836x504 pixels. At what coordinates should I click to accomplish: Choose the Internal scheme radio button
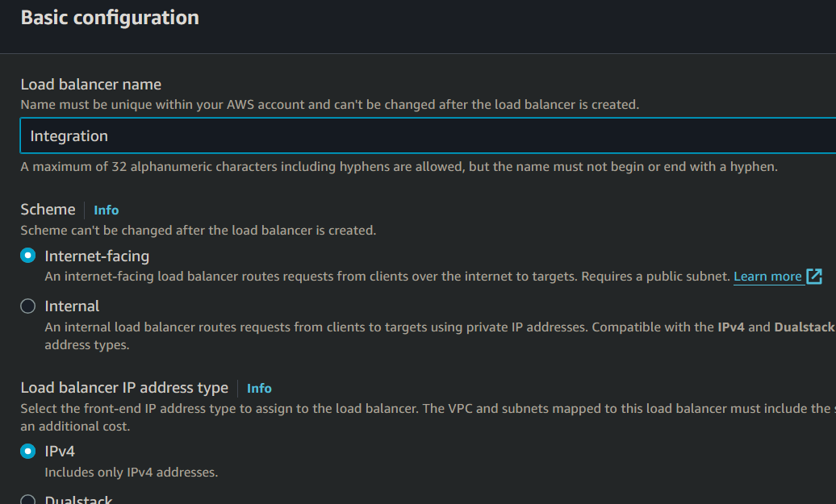pyautogui.click(x=28, y=306)
